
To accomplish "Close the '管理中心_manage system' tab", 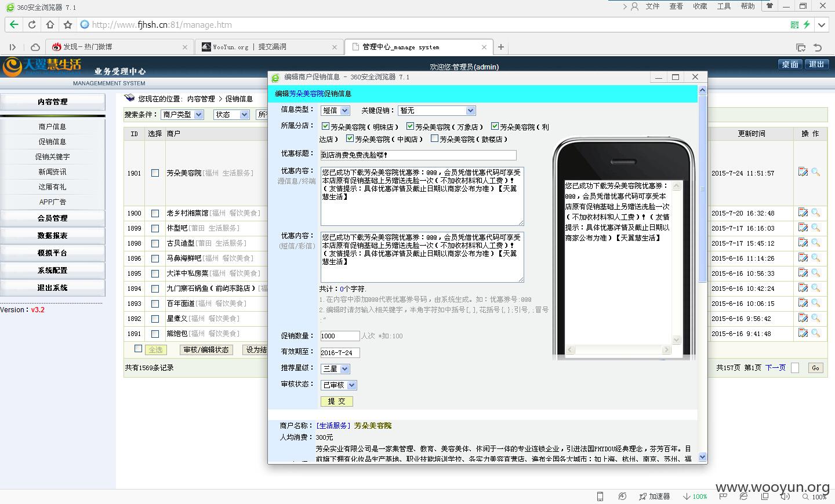I will (x=484, y=47).
